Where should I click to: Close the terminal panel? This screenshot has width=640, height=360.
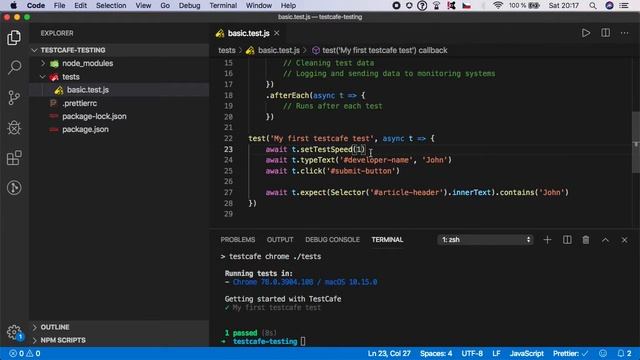coord(624,240)
